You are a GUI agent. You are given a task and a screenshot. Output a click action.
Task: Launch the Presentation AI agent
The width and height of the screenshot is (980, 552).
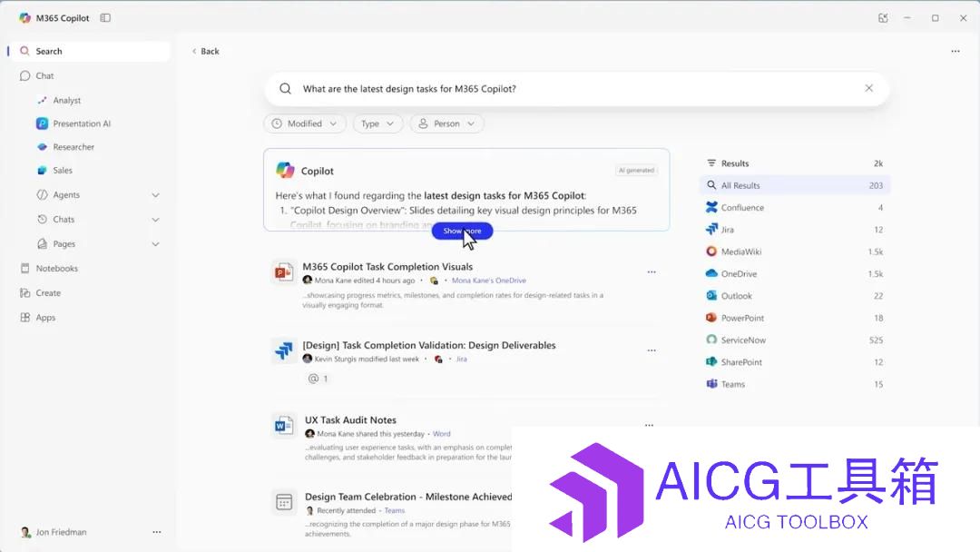82,123
